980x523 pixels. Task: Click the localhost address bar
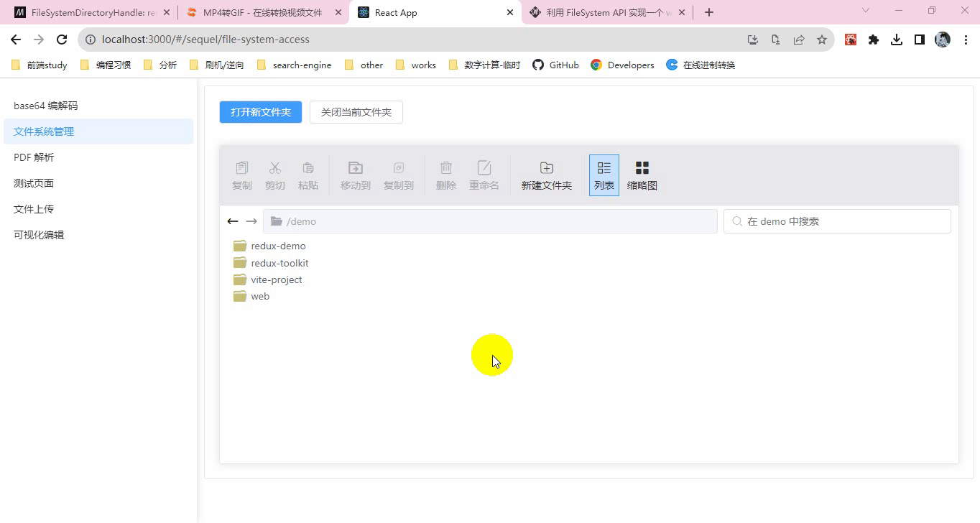(x=456, y=40)
